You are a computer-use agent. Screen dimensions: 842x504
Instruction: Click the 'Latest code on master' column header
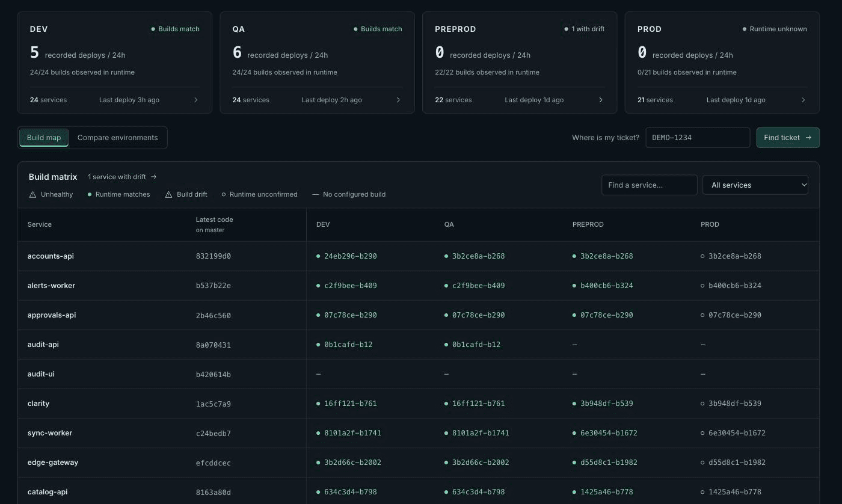pos(214,224)
